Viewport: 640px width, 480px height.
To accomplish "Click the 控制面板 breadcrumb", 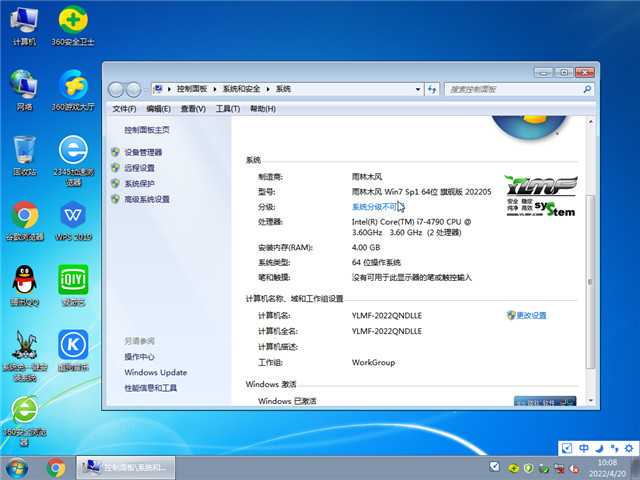I will point(192,89).
